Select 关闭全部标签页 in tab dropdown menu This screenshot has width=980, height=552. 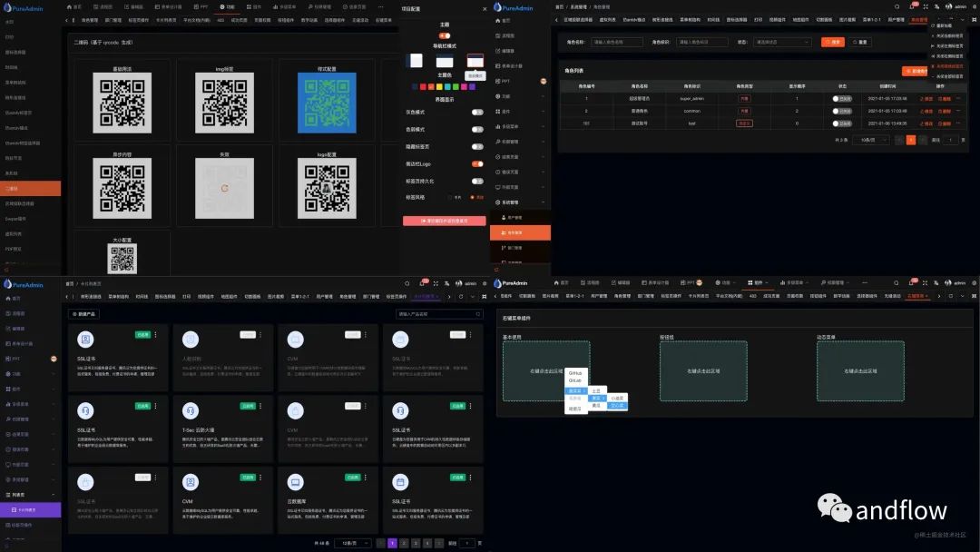coord(947,76)
